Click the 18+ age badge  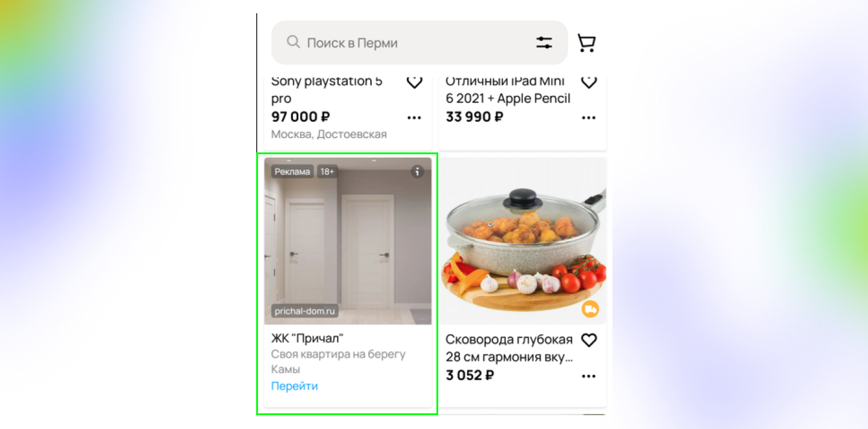(327, 172)
